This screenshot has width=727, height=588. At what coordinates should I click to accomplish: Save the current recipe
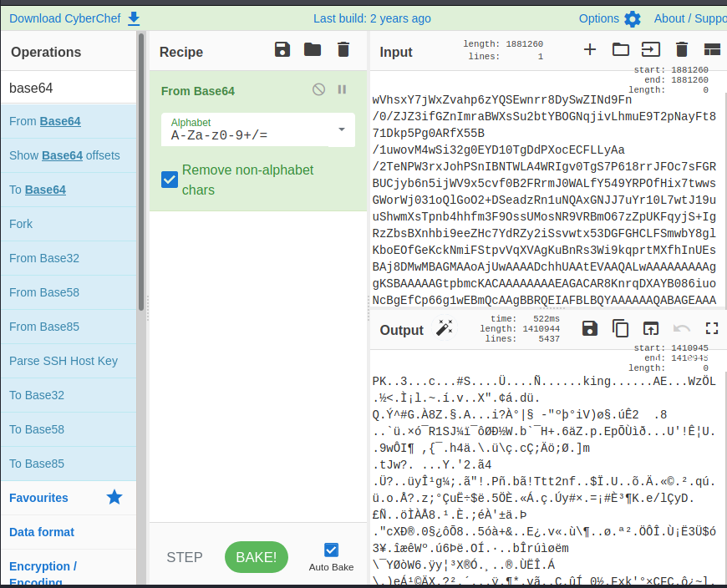282,49
